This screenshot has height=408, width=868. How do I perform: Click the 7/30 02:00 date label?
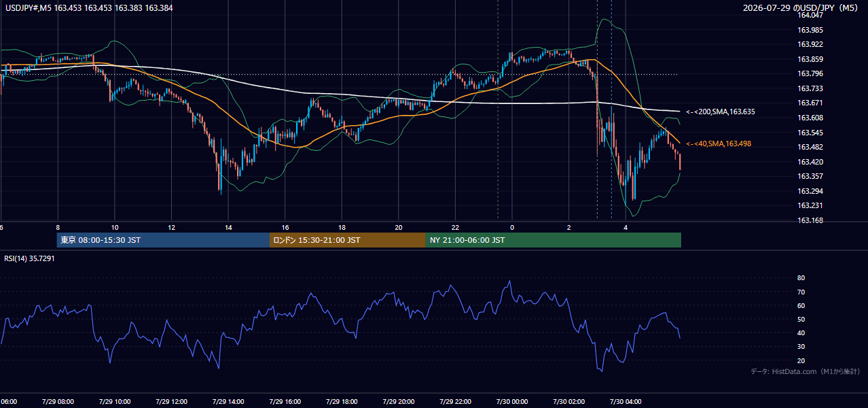(569, 402)
